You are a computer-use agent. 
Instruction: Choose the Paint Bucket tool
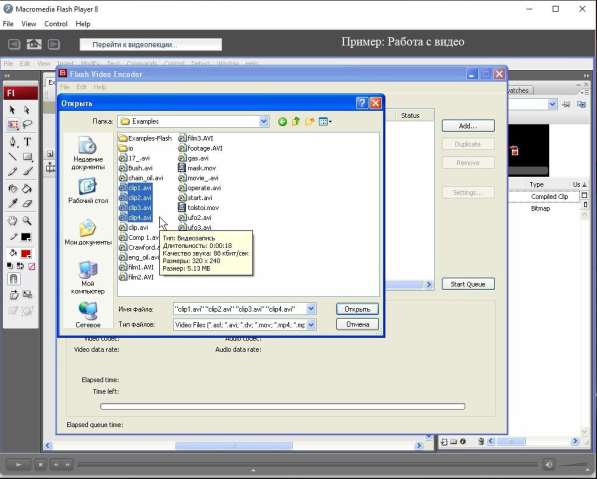tap(27, 189)
